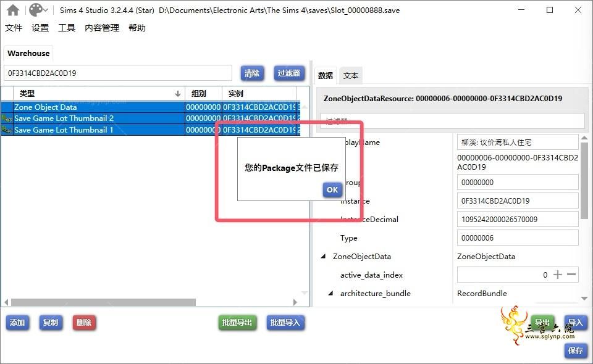Click the group cell of Zone Object Data row
Image resolution: width=593 pixels, height=364 pixels.
point(203,107)
